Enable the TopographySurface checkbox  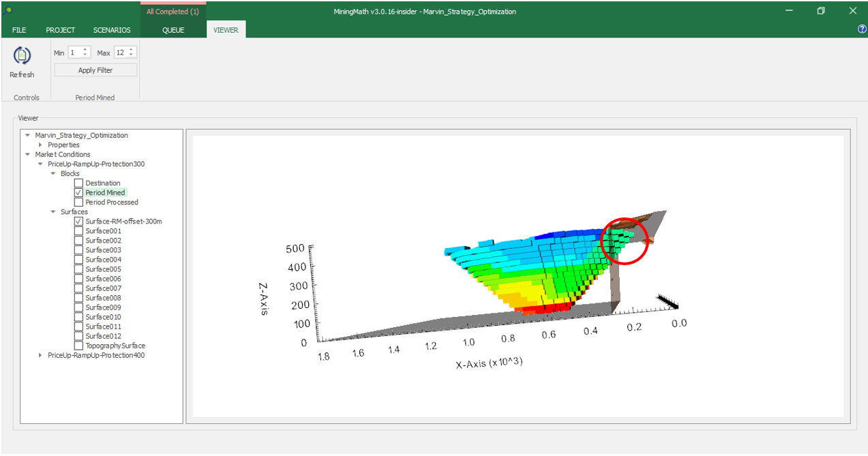(79, 346)
